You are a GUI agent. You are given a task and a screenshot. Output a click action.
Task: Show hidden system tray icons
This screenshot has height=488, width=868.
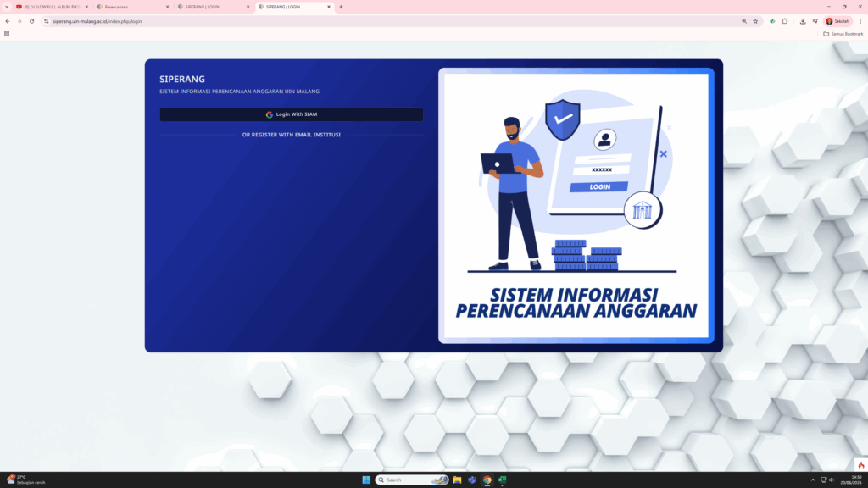pos(812,480)
